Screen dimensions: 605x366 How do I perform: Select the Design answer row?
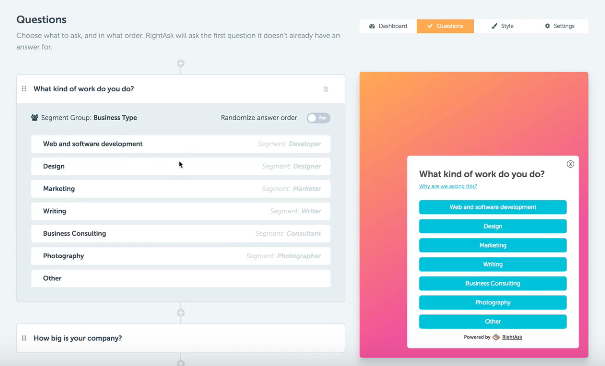[x=181, y=166]
